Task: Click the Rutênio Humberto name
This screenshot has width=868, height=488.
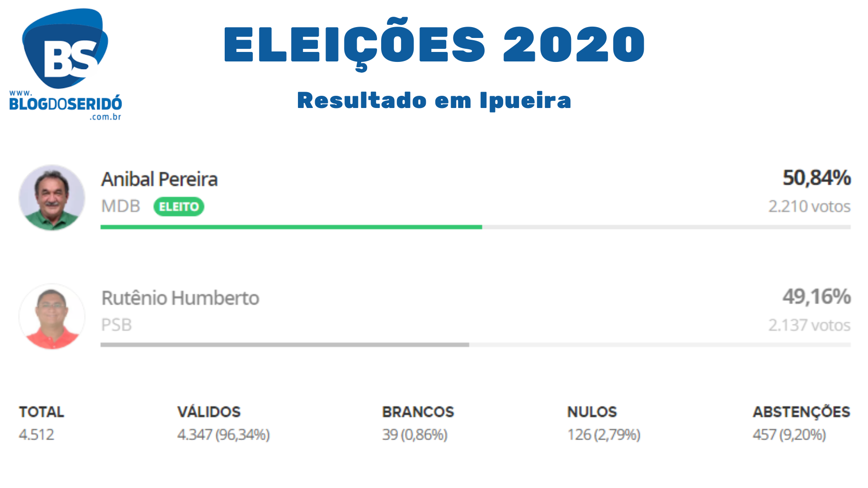Action: 180,298
